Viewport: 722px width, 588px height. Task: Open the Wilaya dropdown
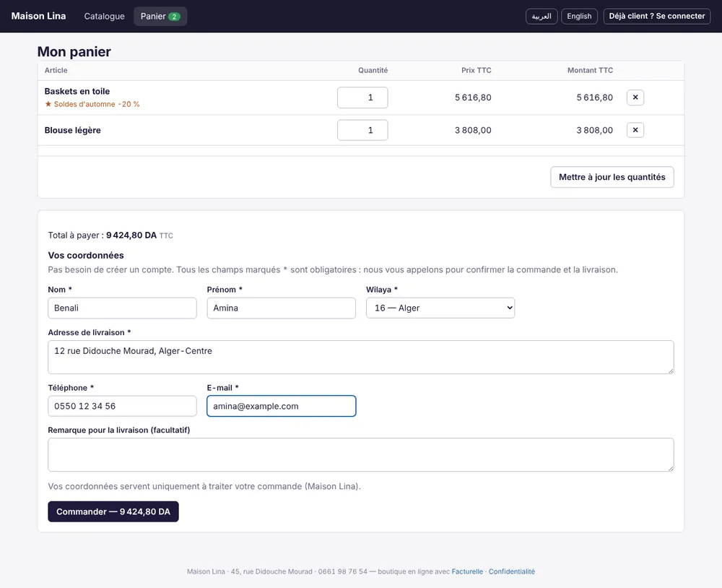point(440,308)
